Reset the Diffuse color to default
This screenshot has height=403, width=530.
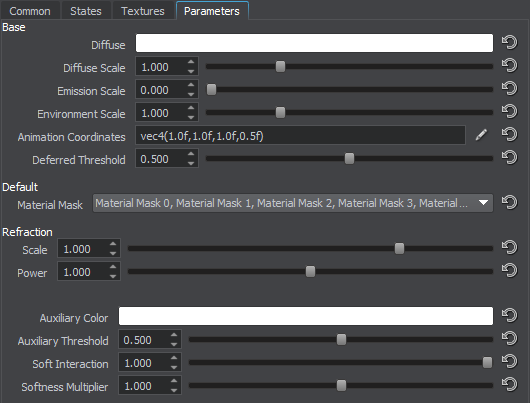509,43
